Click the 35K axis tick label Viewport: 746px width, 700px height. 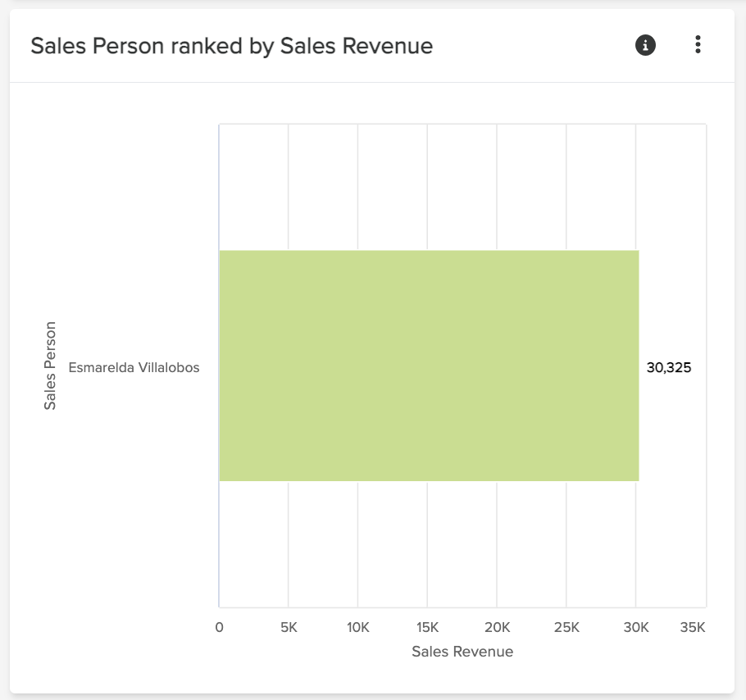click(x=693, y=626)
